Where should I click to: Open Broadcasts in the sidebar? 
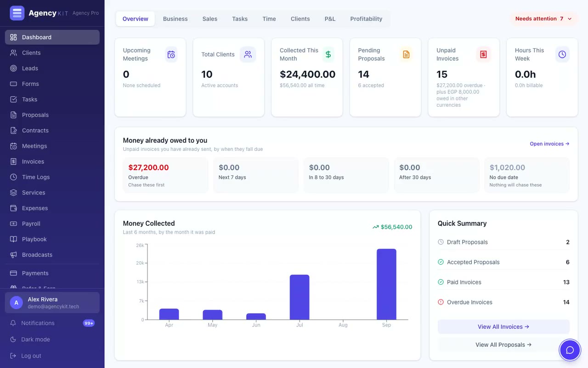[x=52, y=255]
